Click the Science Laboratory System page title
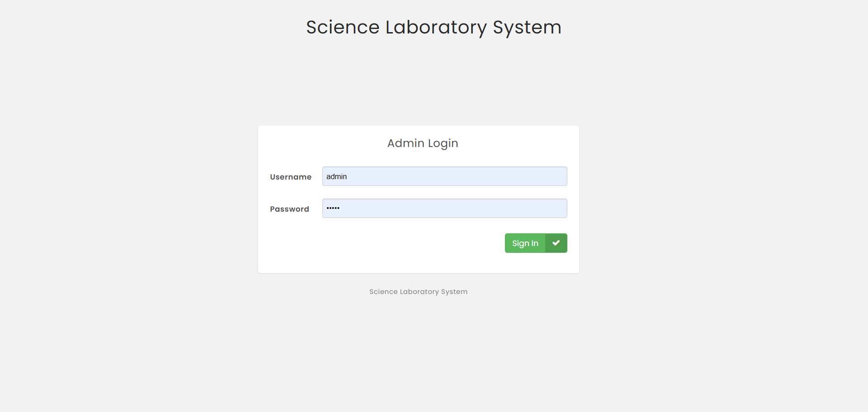868x412 pixels. (434, 27)
